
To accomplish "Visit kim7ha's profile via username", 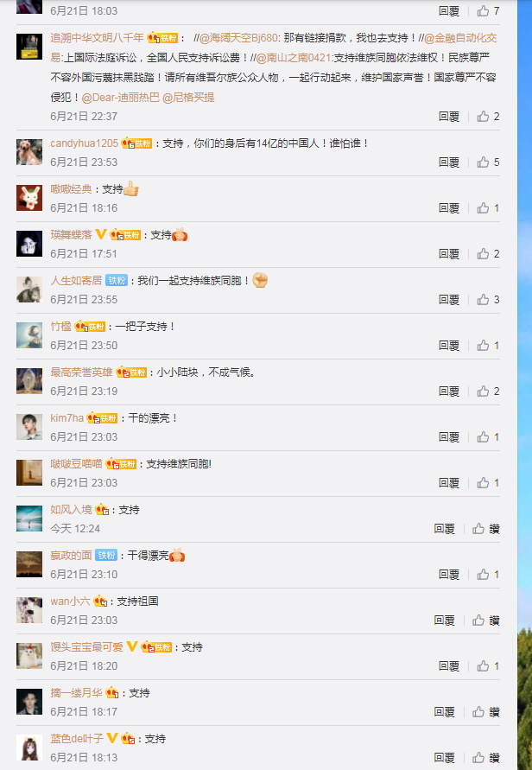I will 66,418.
